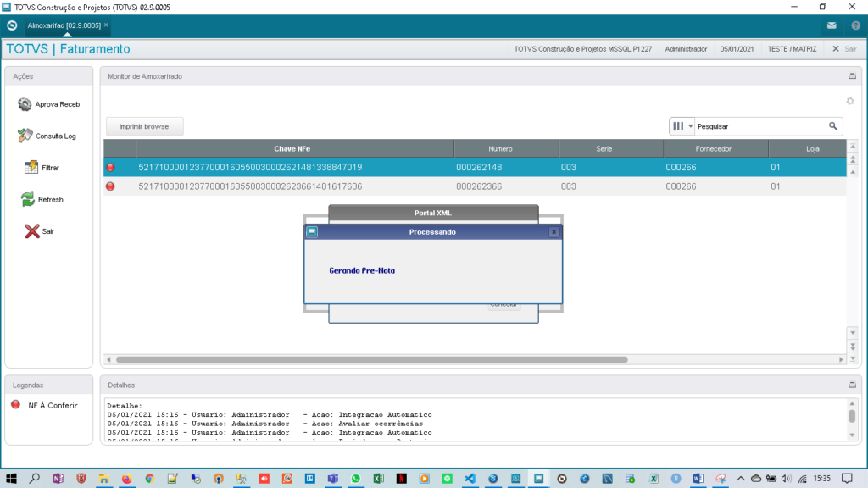Collapse the Monitor de Almoxarifado panel

point(853,75)
